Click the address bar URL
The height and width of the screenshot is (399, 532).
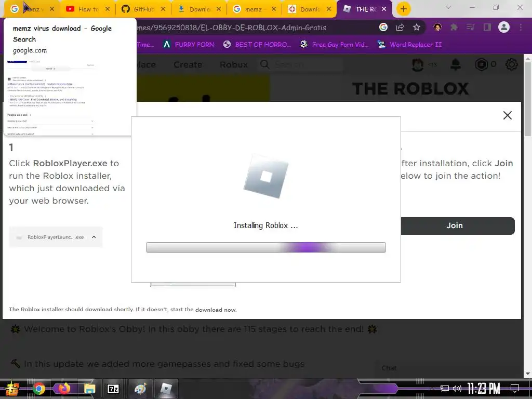click(231, 28)
